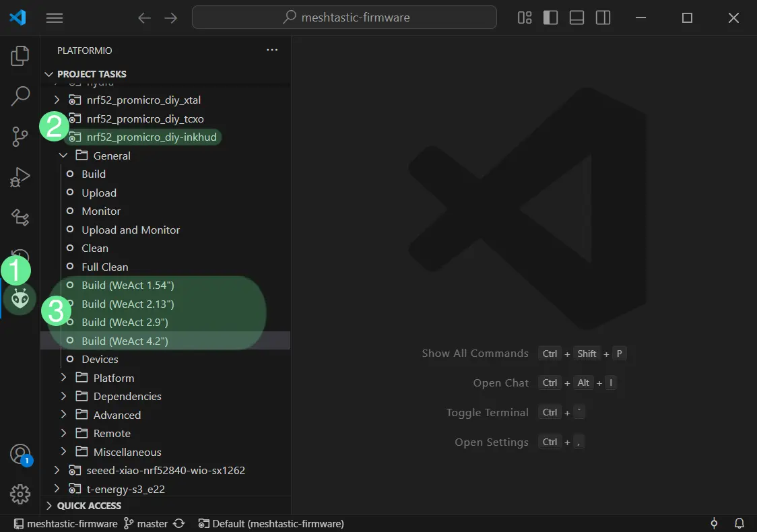Screen dimensions: 757x532
Task: Open the Run and Debug view
Action: (20, 177)
